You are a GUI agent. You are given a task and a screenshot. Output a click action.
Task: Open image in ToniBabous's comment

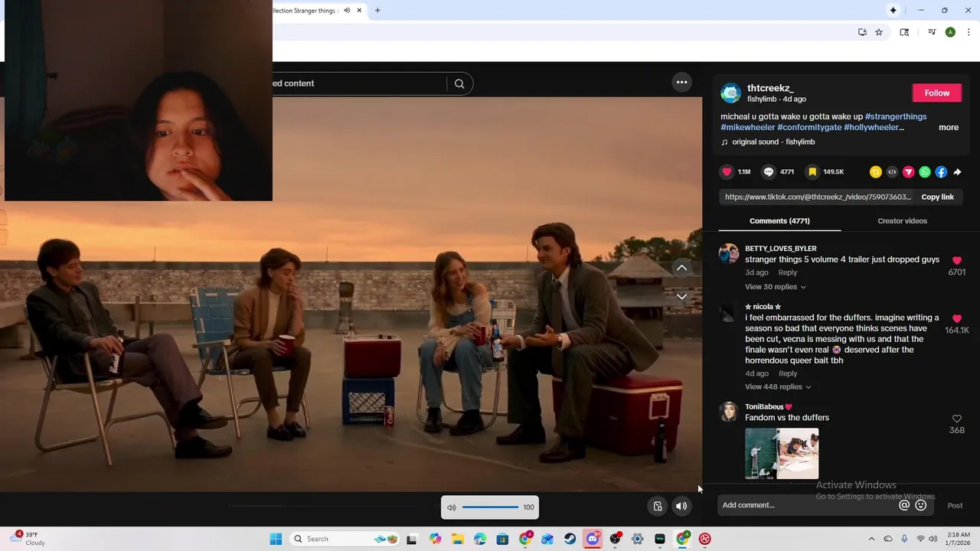782,453
